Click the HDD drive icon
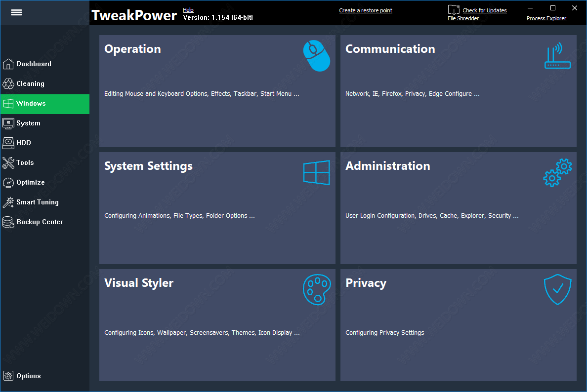The height and width of the screenshot is (392, 587). [8, 143]
